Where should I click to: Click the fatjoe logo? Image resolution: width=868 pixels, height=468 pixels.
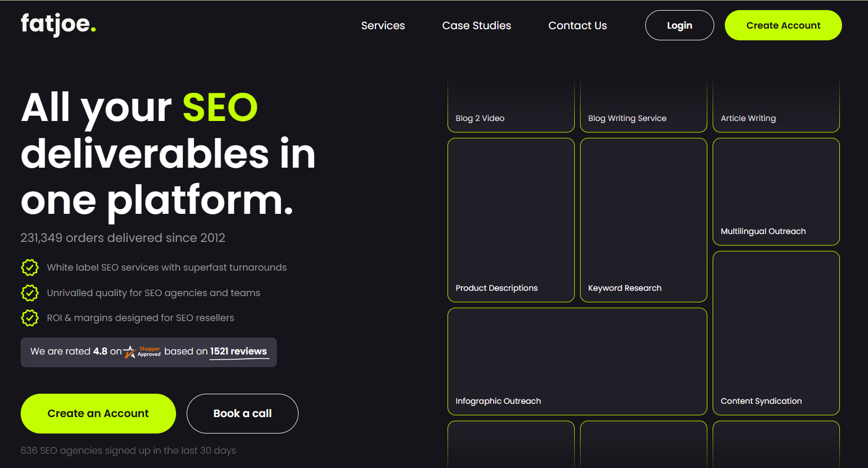coord(58,25)
